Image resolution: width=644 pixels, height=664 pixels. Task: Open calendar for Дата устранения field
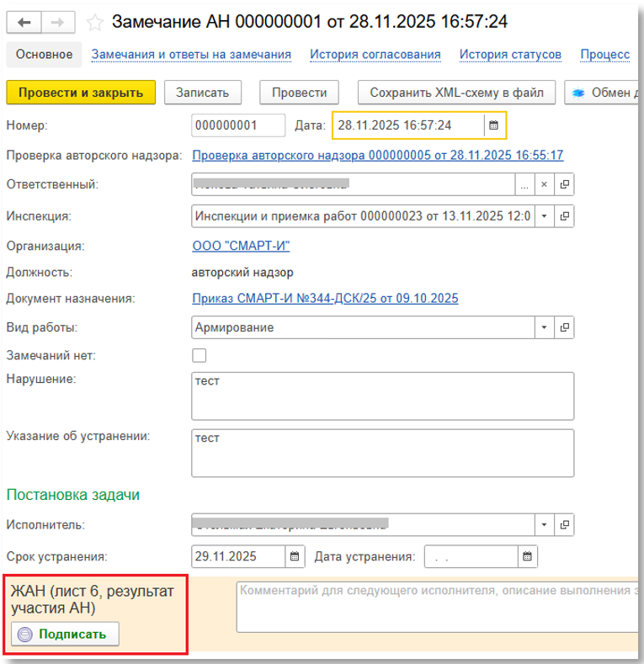527,556
